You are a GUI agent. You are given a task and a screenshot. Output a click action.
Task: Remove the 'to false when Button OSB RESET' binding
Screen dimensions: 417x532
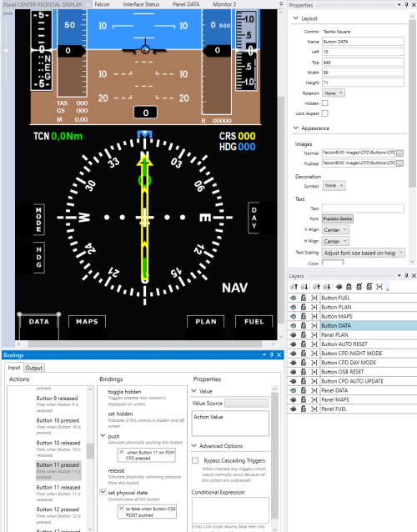[122, 509]
